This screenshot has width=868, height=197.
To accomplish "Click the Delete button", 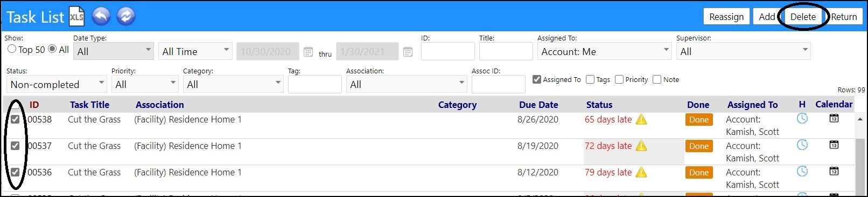I will coord(803,17).
